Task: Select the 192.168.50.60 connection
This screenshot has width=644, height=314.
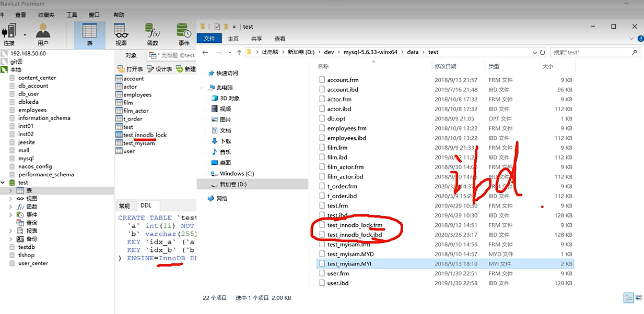Action: click(x=28, y=53)
